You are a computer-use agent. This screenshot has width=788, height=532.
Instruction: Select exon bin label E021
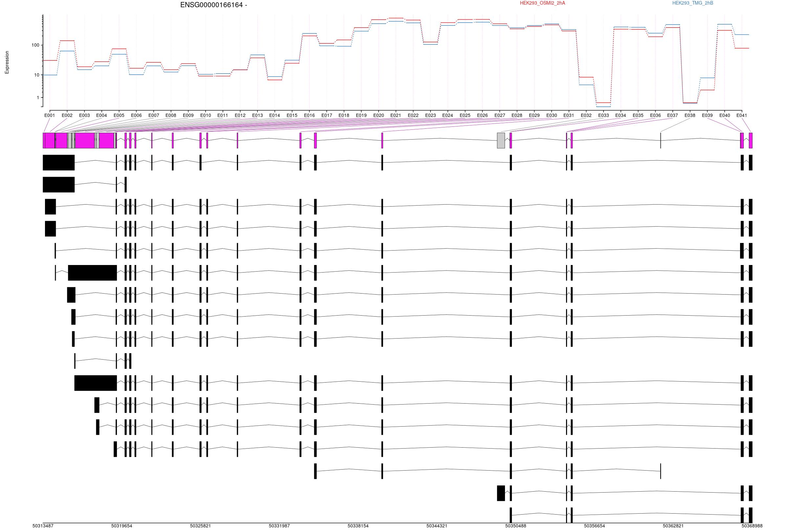coord(396,115)
